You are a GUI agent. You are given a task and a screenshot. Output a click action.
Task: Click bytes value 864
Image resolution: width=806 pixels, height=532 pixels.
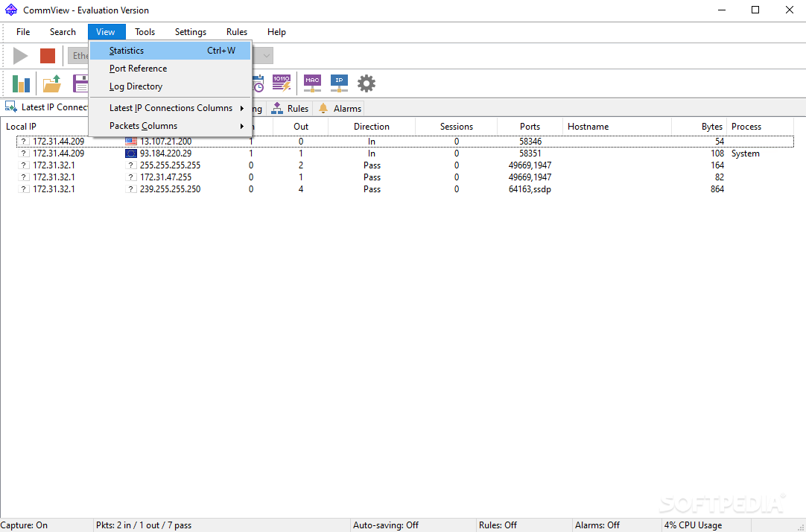(717, 189)
